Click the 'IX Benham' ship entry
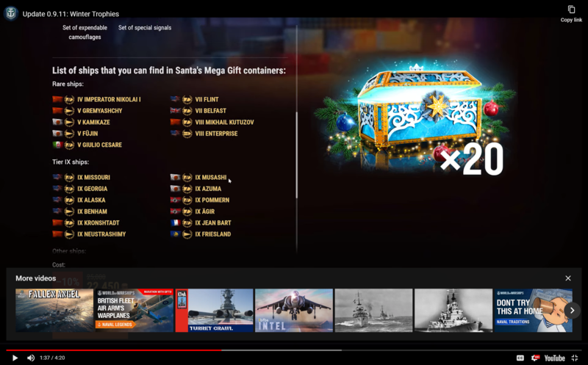The height and width of the screenshot is (365, 588). (80, 212)
